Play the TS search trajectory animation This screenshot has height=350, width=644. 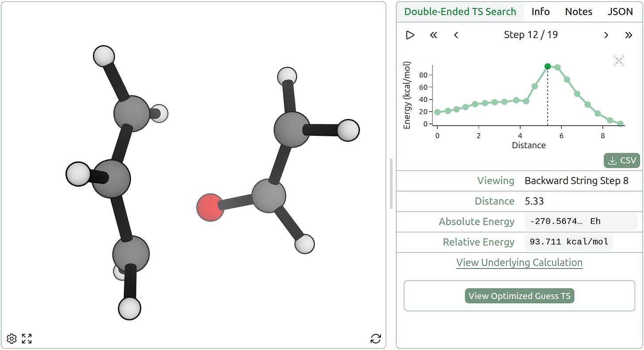coord(410,35)
